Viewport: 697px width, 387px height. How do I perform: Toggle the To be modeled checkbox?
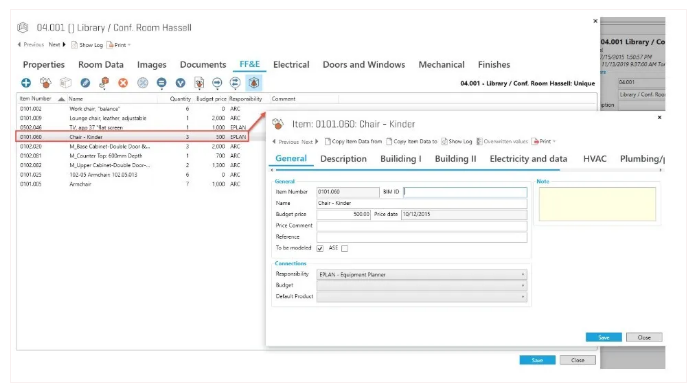pyautogui.click(x=320, y=248)
